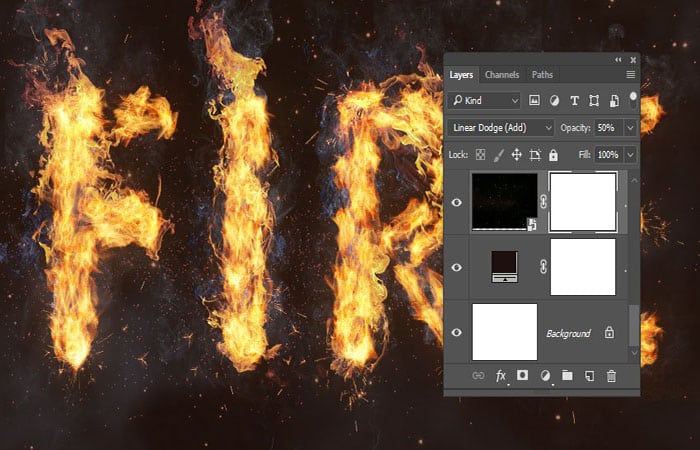This screenshot has width=700, height=450.
Task: Click the layers list scrollbar thumb
Action: (633, 325)
